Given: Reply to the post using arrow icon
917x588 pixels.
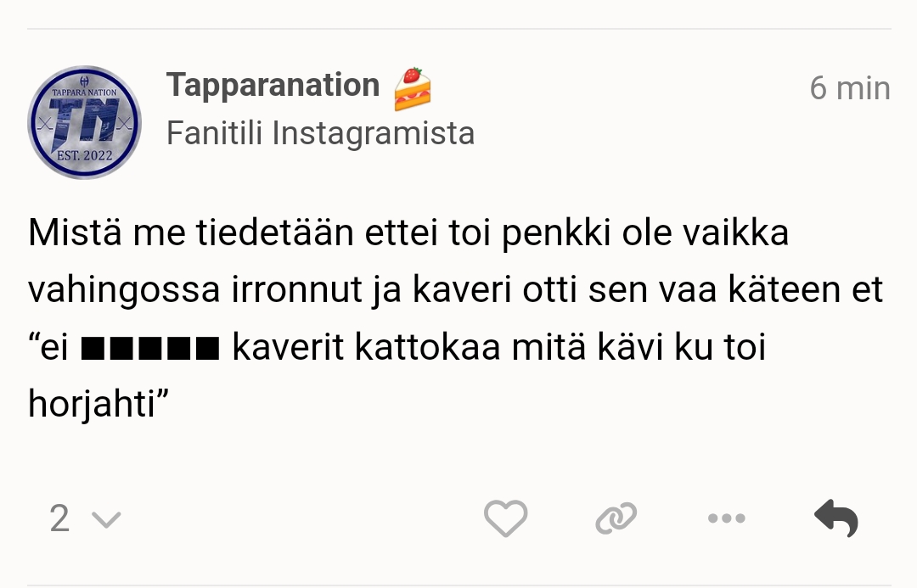Looking at the screenshot, I should (836, 518).
